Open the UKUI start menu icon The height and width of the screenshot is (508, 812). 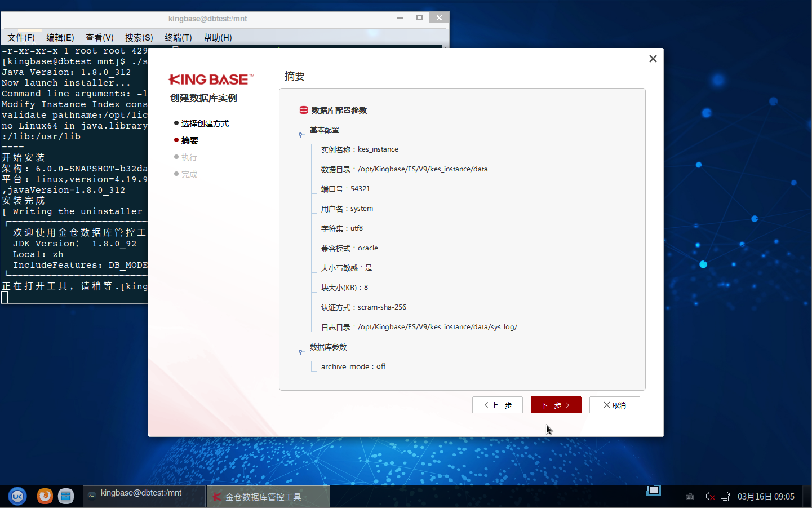(17, 496)
